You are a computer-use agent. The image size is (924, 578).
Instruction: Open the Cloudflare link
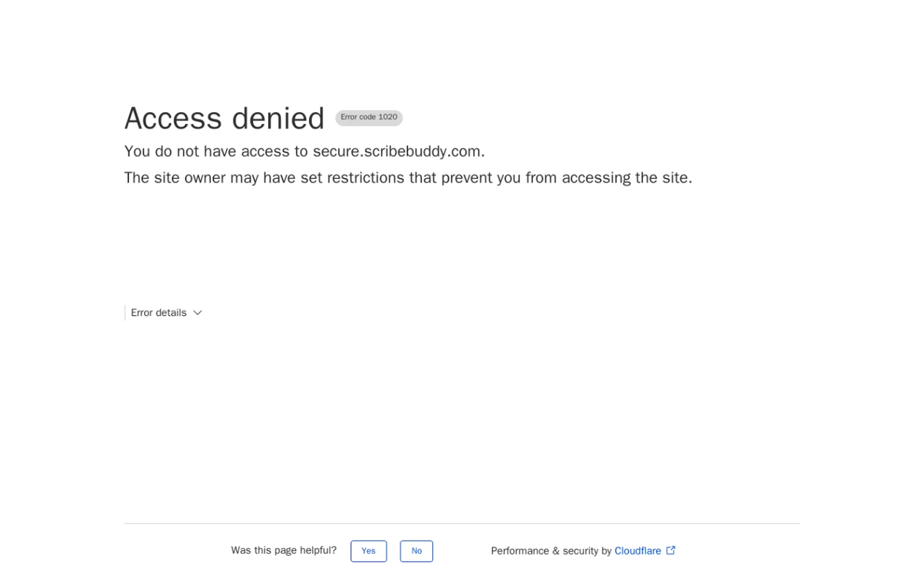(x=637, y=551)
